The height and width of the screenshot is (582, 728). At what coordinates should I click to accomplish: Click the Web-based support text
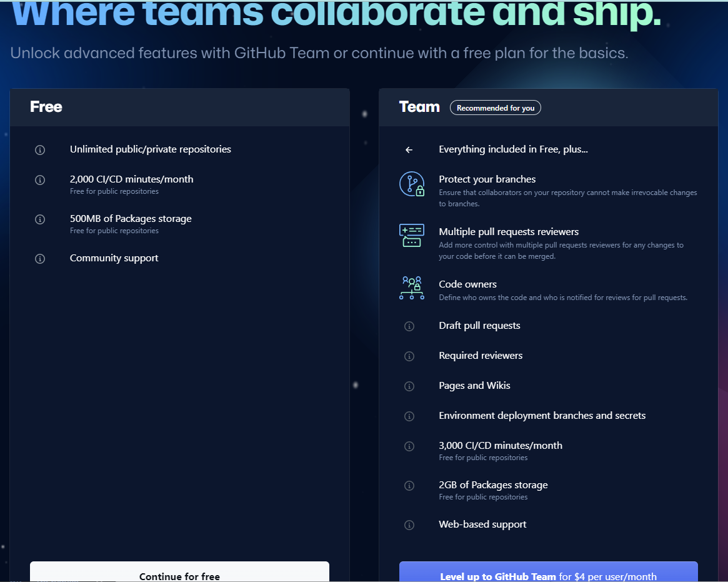482,524
